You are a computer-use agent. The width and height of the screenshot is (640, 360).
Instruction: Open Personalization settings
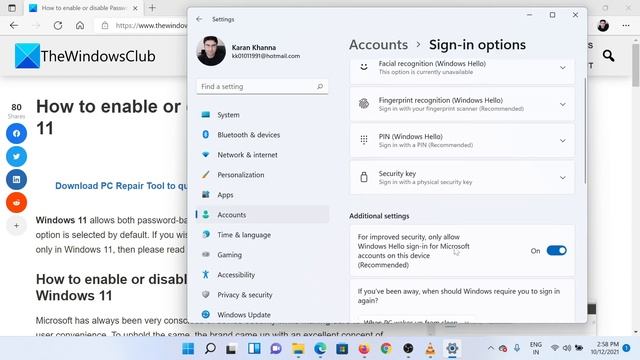tap(262, 175)
